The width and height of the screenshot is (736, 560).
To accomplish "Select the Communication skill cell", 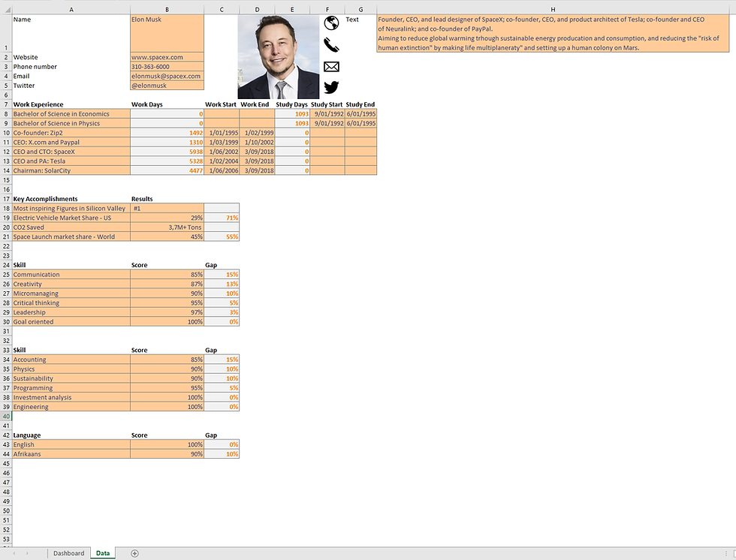I will [x=71, y=275].
